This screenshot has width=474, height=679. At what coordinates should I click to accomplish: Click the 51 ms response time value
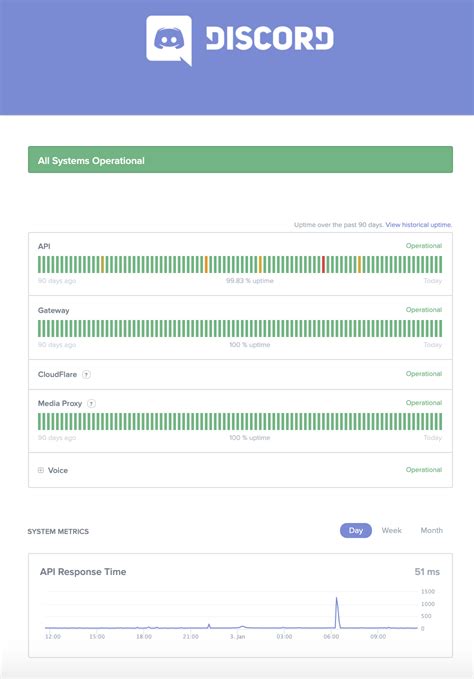tap(427, 572)
